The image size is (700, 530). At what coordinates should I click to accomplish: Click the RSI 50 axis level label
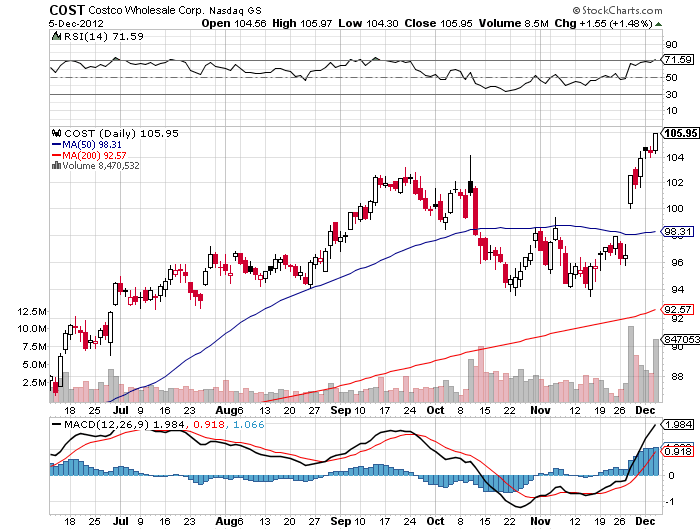click(671, 77)
